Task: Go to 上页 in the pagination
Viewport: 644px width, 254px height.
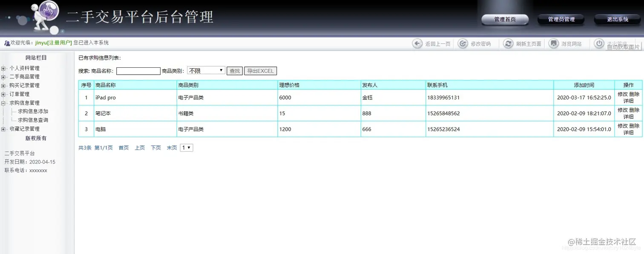Action: coord(140,148)
